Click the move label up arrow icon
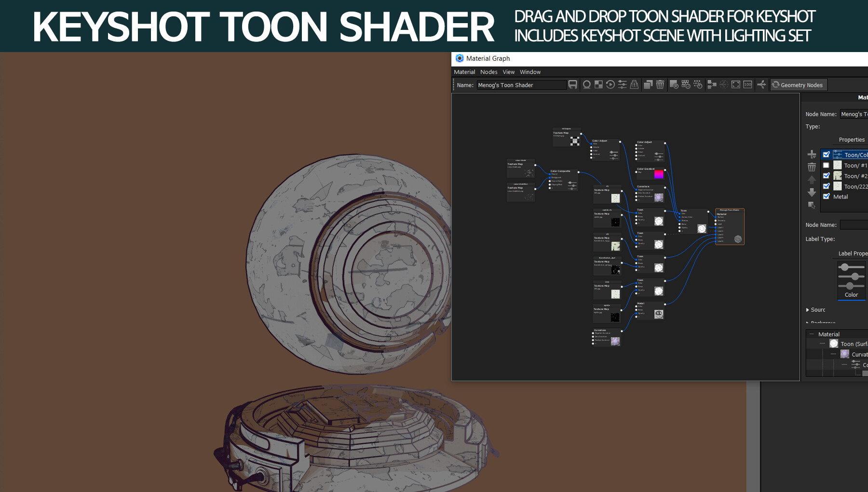This screenshot has height=492, width=868. [x=812, y=179]
